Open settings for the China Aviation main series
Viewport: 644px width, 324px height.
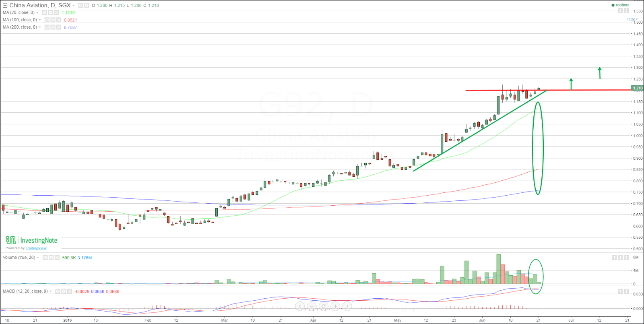[x=87, y=6]
